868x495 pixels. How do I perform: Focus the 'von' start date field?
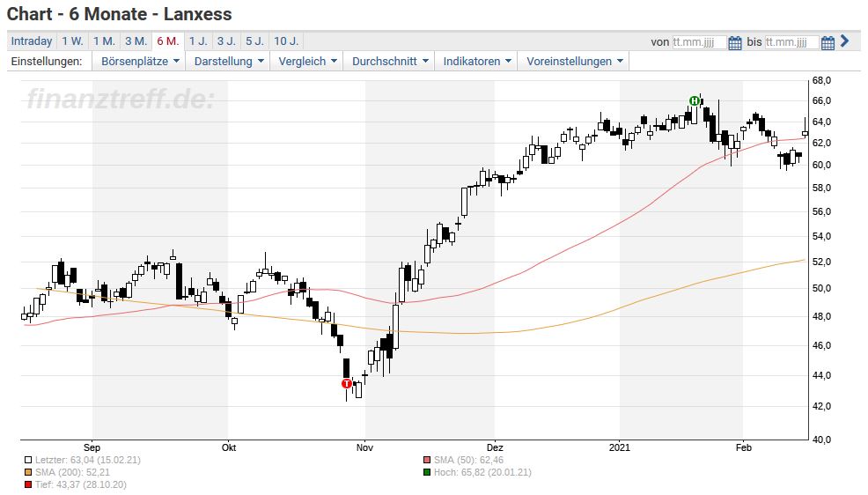pos(699,42)
